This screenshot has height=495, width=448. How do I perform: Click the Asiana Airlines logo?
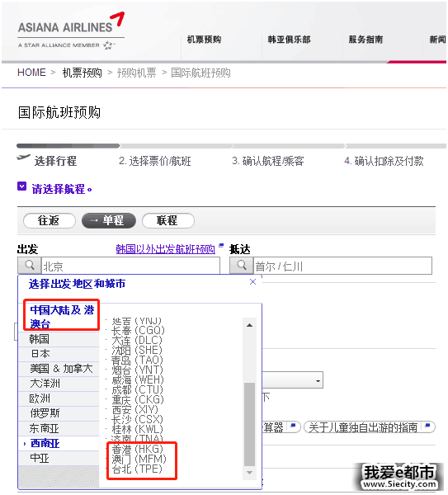[71, 31]
